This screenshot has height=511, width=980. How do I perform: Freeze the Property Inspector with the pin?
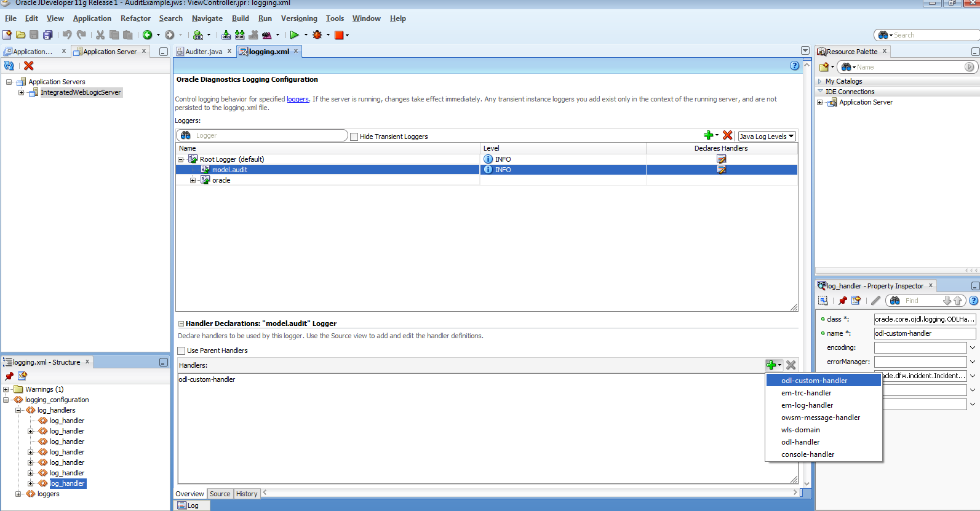click(843, 301)
